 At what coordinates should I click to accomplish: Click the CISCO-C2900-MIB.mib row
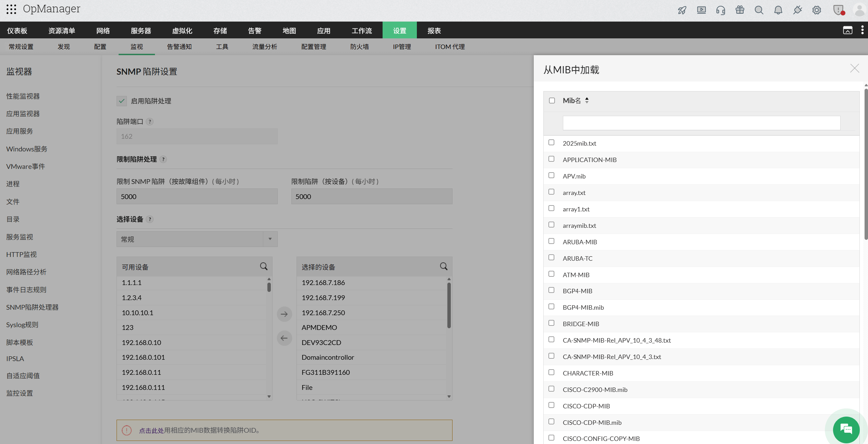pyautogui.click(x=701, y=390)
